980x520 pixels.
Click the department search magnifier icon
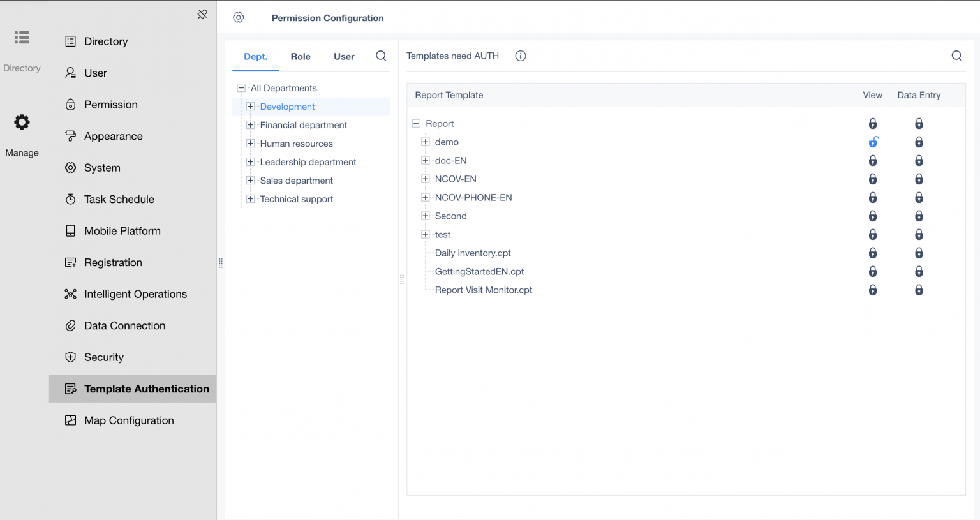tap(381, 56)
